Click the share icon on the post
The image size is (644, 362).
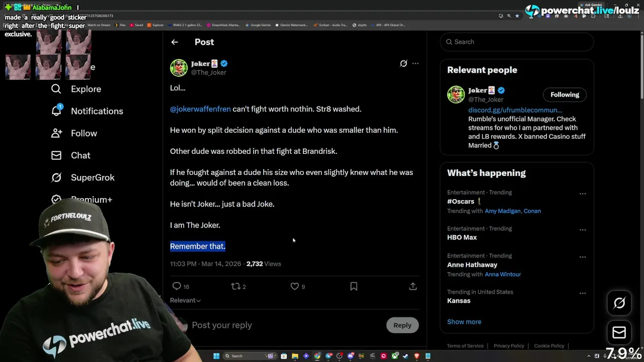tap(413, 286)
